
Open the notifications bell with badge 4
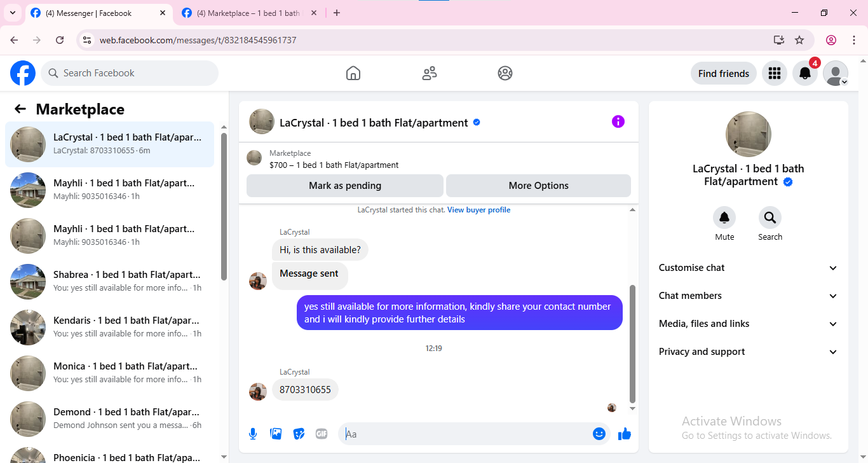click(805, 73)
